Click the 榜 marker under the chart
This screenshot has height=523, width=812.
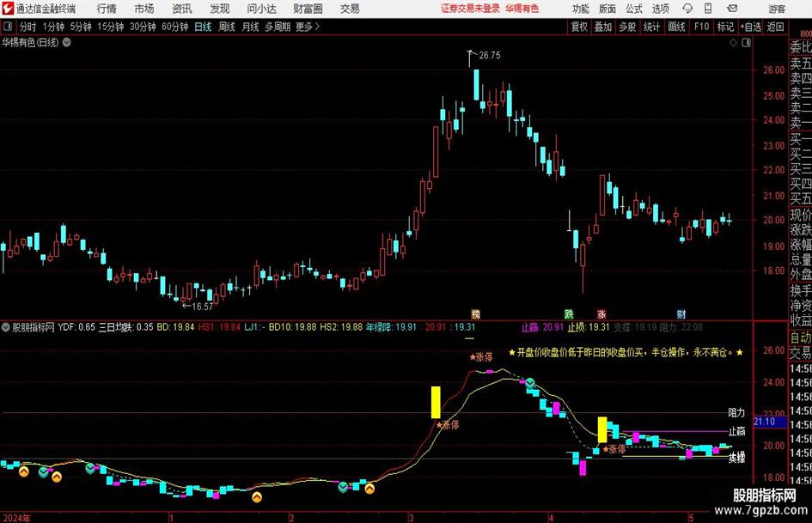pyautogui.click(x=475, y=313)
